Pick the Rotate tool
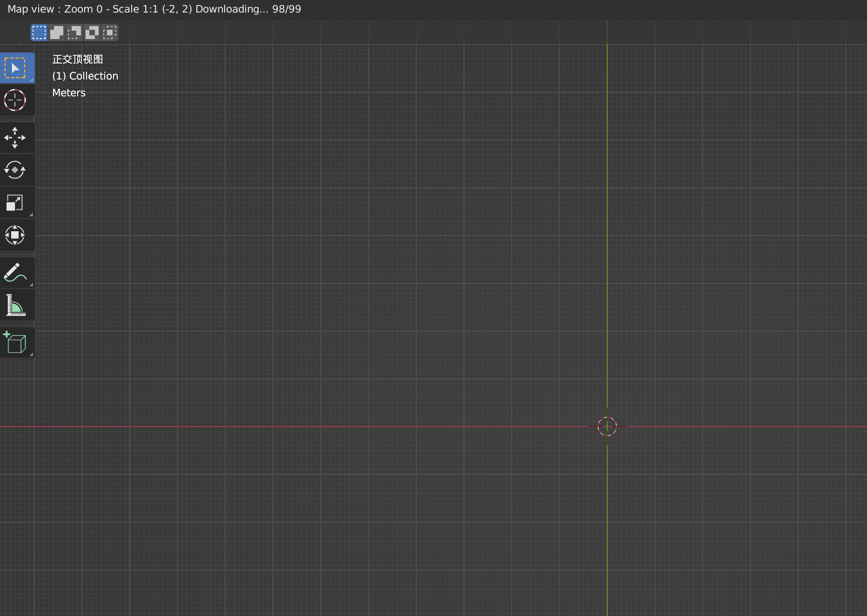 (17, 170)
